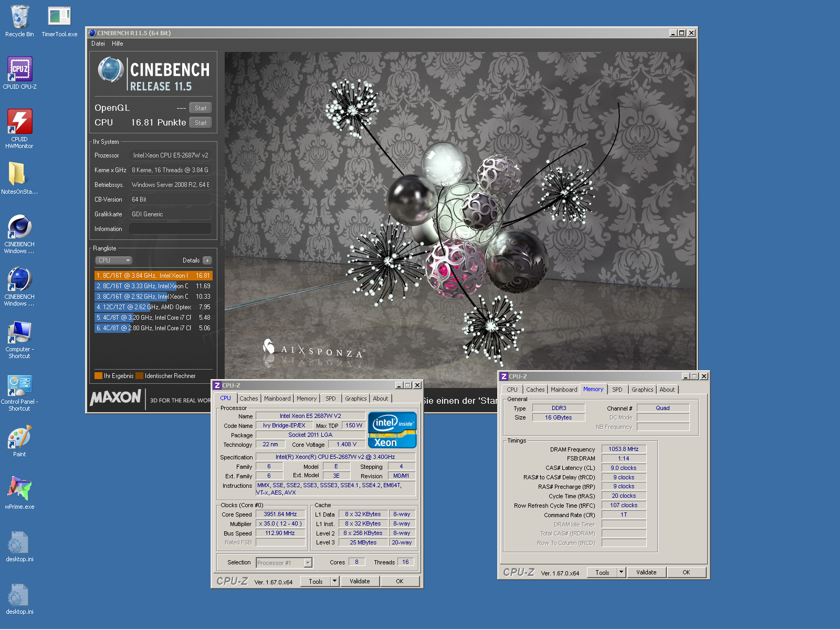The image size is (840, 630).
Task: Select ranking row 4 AMD Opteron 7.95
Action: 153,307
